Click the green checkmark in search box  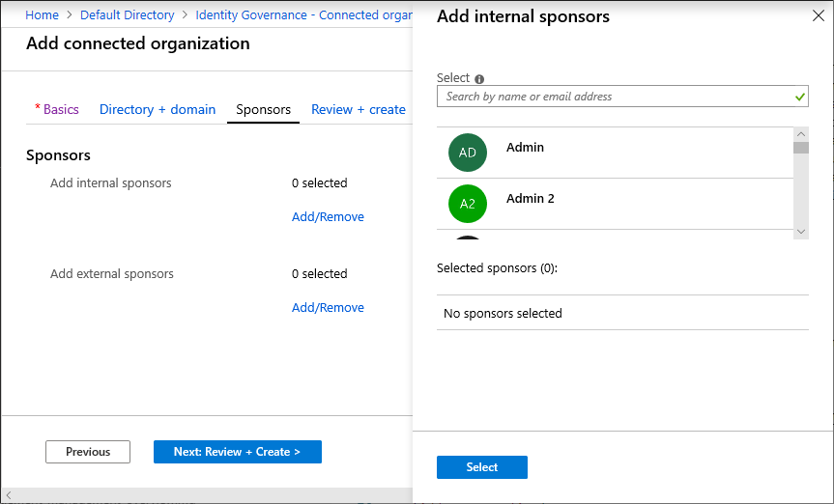click(799, 97)
